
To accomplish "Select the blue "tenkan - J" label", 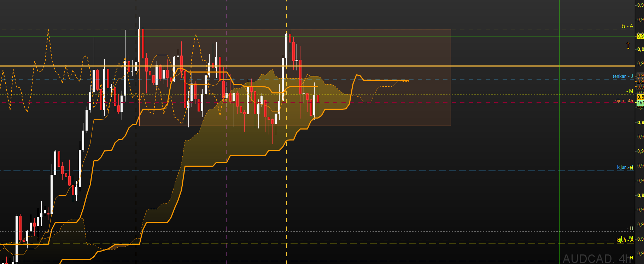I will click(x=623, y=76).
